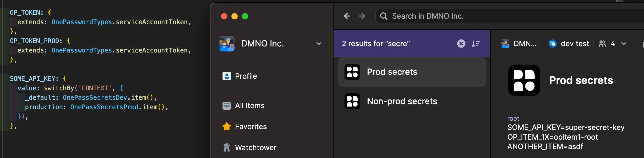Click OP_TOKEN_PROD in the code editor

[x=34, y=41]
